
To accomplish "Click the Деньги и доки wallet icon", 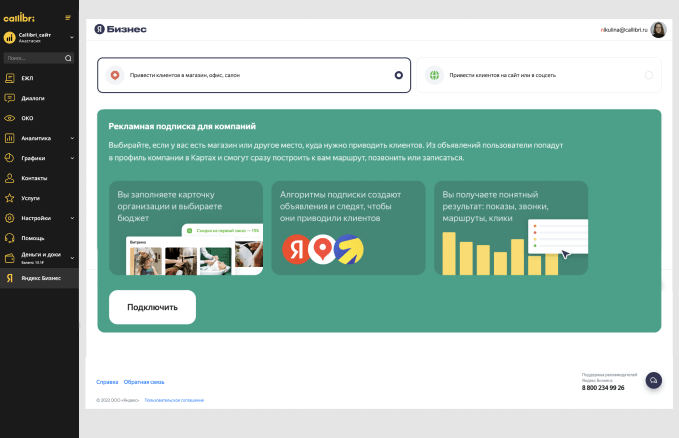I will coord(10,258).
